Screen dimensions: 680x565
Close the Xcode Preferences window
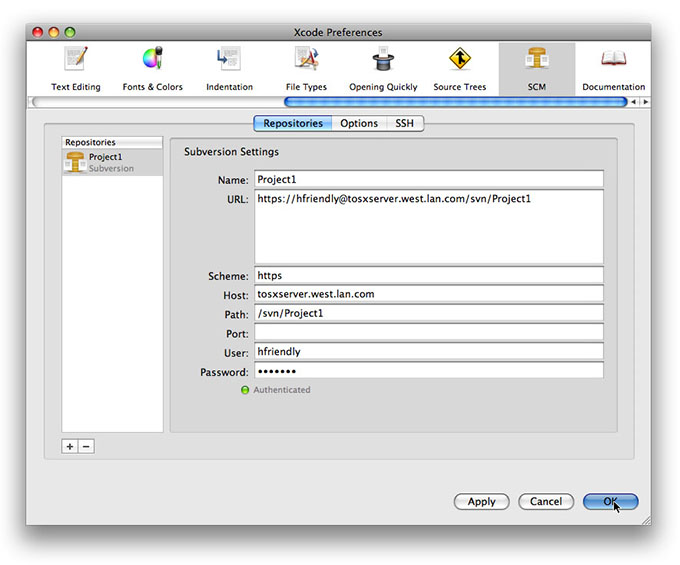38,32
